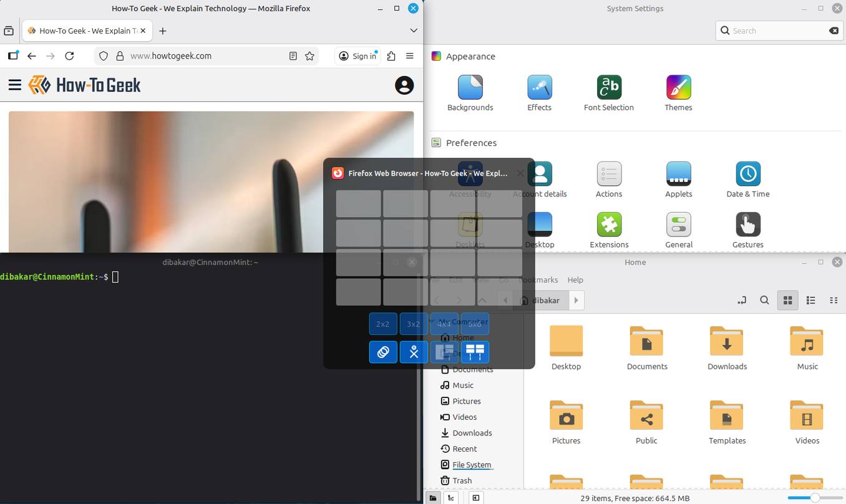Open Themes settings

[679, 93]
